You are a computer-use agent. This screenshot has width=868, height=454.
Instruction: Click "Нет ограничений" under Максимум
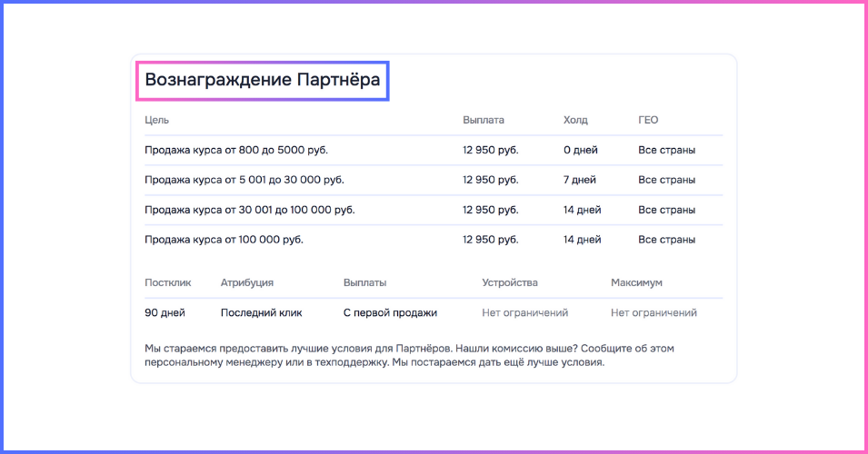(653, 312)
